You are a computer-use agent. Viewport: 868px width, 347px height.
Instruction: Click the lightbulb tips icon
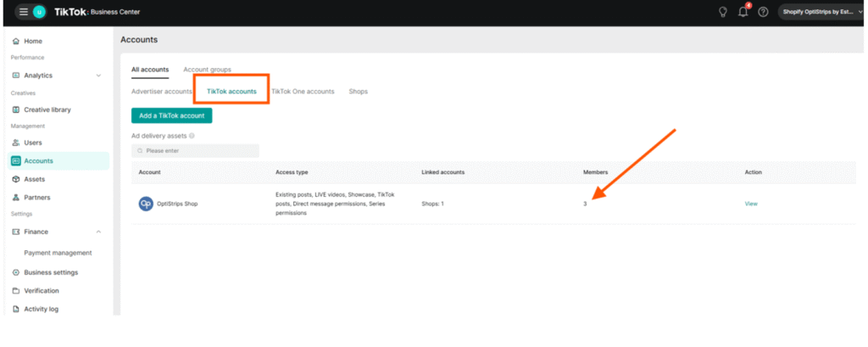tap(722, 12)
